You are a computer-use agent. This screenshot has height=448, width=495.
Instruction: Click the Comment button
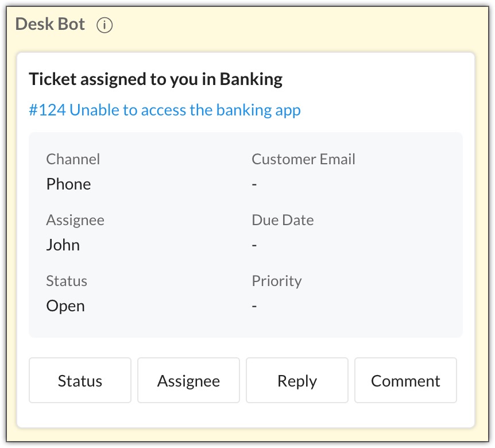pyautogui.click(x=405, y=380)
